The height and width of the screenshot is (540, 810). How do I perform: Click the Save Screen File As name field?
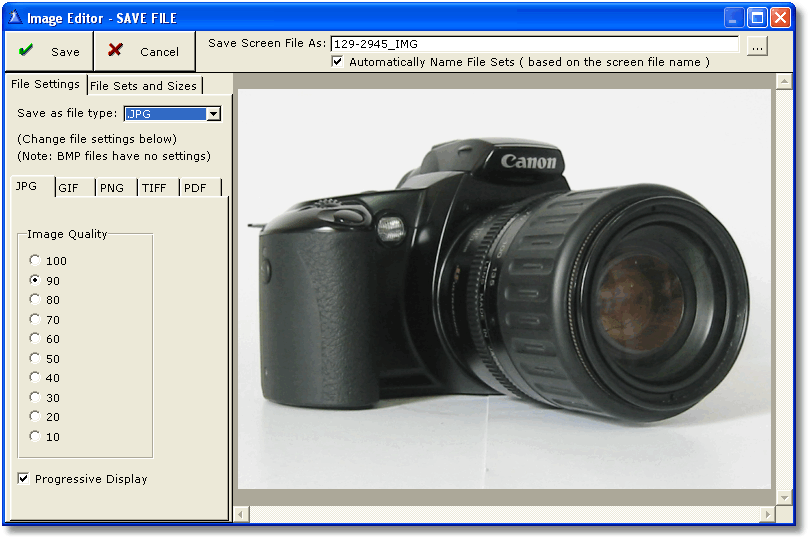tap(535, 44)
